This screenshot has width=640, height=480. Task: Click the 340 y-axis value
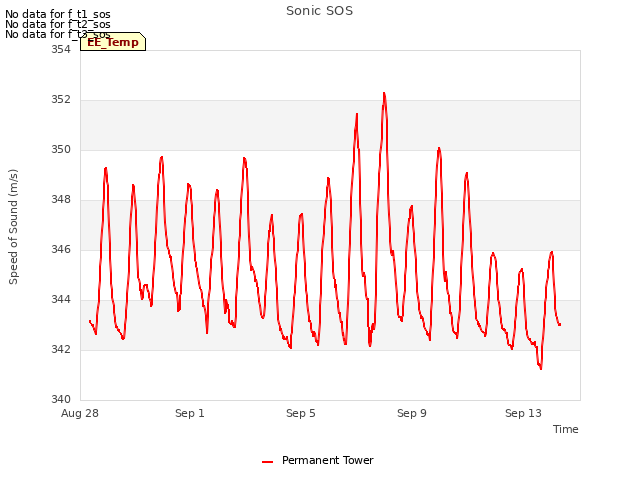pyautogui.click(x=61, y=399)
